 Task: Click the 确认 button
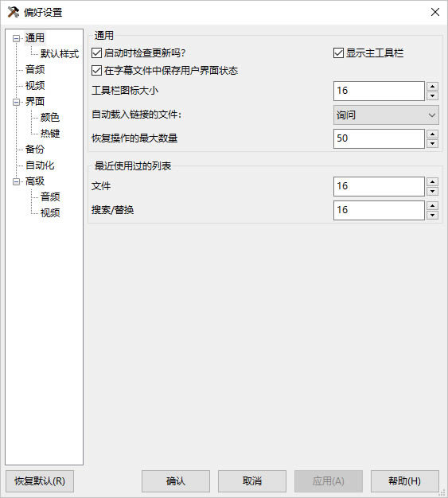coord(176,480)
